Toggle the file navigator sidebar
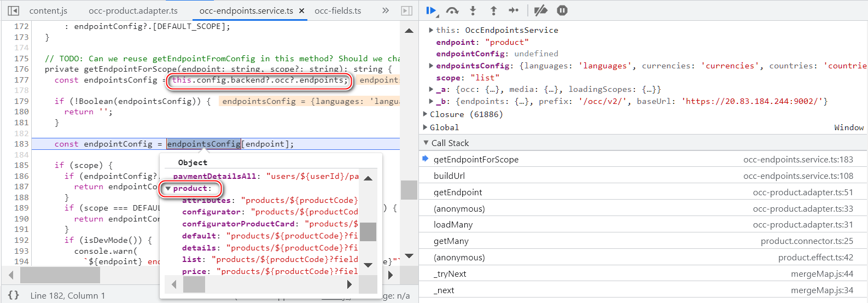The width and height of the screenshot is (868, 303). click(x=13, y=10)
